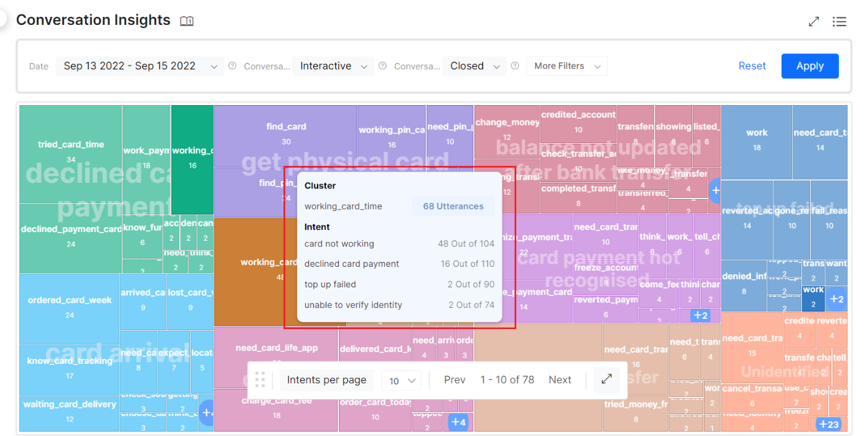Go to Next page of intents
The width and height of the screenshot is (868, 436).
[x=560, y=380]
